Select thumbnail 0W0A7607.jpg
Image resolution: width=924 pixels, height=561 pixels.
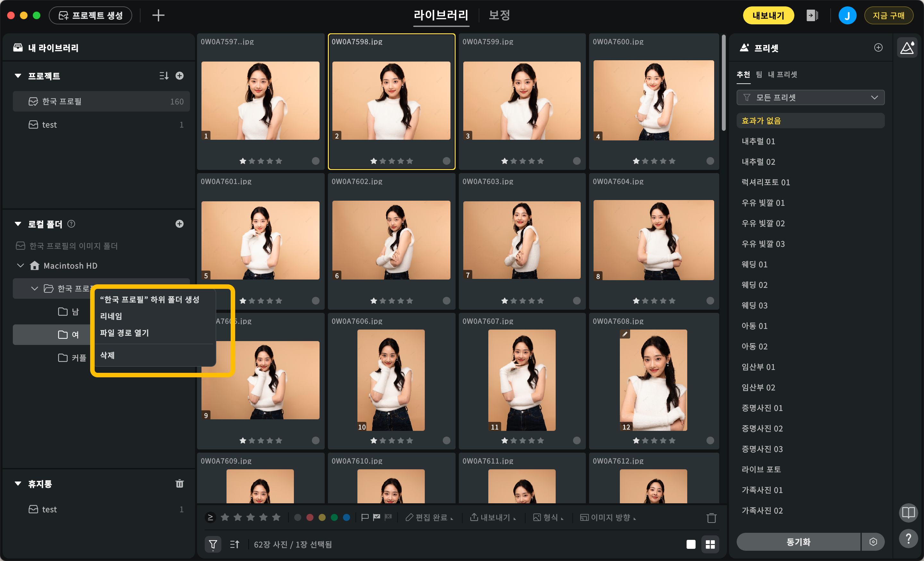pos(522,381)
